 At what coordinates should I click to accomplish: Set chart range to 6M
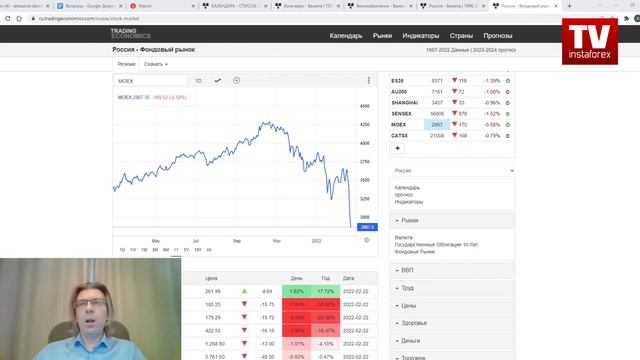point(166,250)
